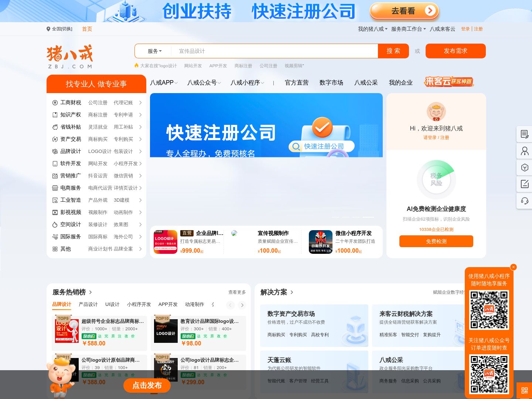532x399 pixels.
Task: Open customer service headset icon in sidebar
Action: [525, 201]
